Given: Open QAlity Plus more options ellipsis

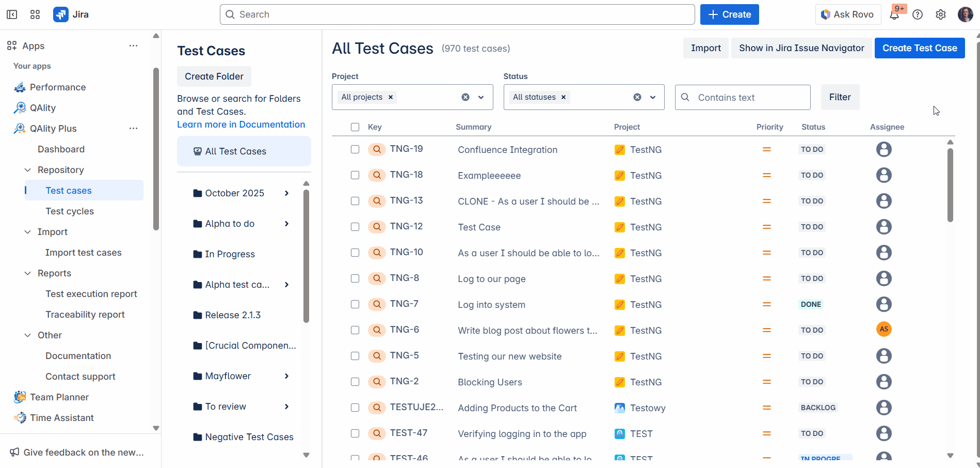Looking at the screenshot, I should pos(133,129).
